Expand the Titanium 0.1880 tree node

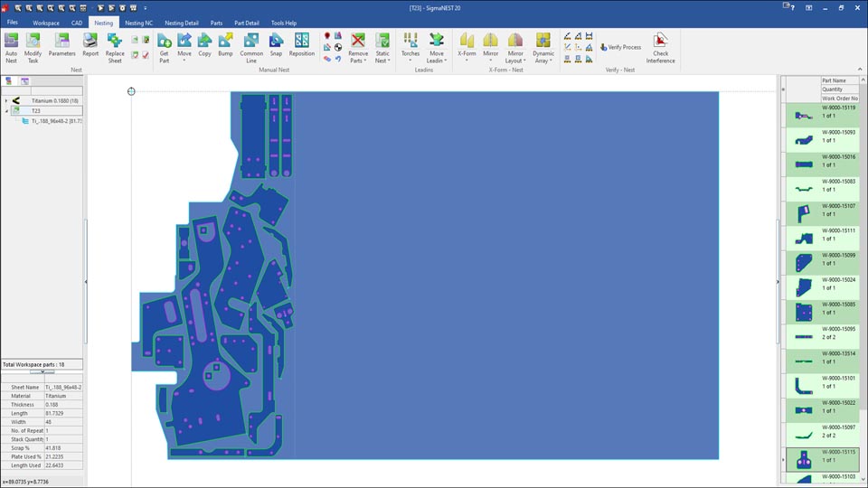click(x=6, y=100)
